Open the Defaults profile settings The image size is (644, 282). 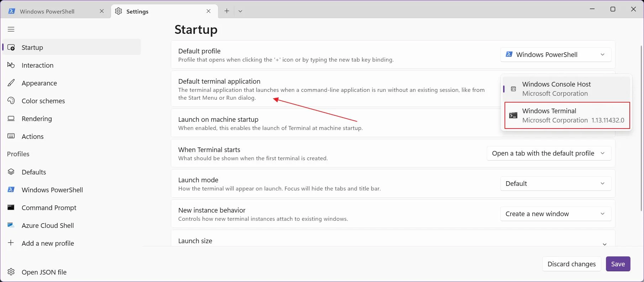(x=71, y=172)
